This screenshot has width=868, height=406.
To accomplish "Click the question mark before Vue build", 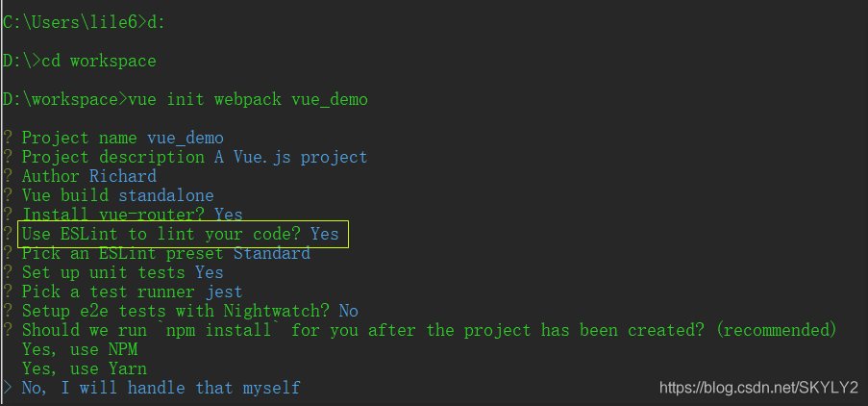I will [7, 195].
